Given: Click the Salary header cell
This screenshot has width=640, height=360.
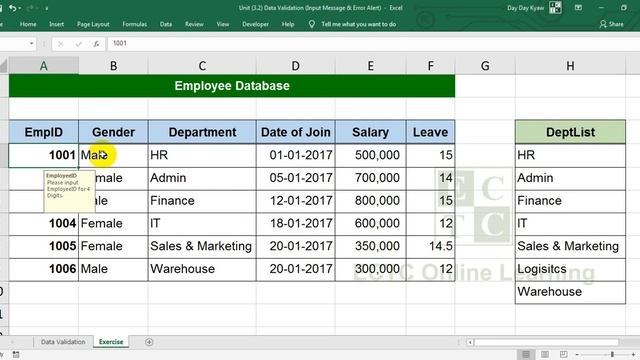Looking at the screenshot, I should [x=371, y=132].
